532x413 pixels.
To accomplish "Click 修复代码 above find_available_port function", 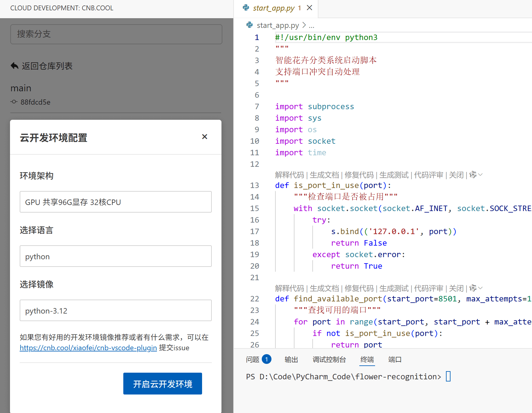I will pos(359,288).
